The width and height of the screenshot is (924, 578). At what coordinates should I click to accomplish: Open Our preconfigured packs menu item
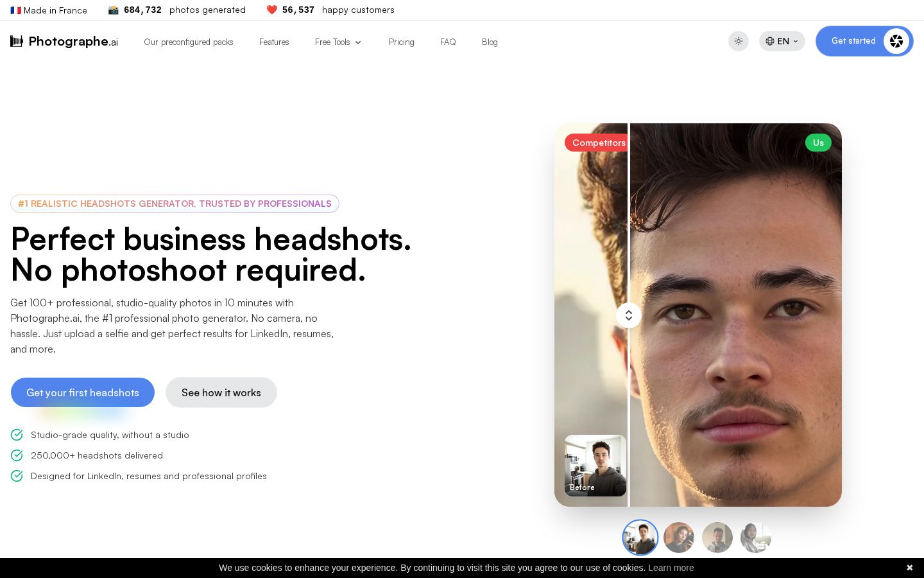coord(189,42)
